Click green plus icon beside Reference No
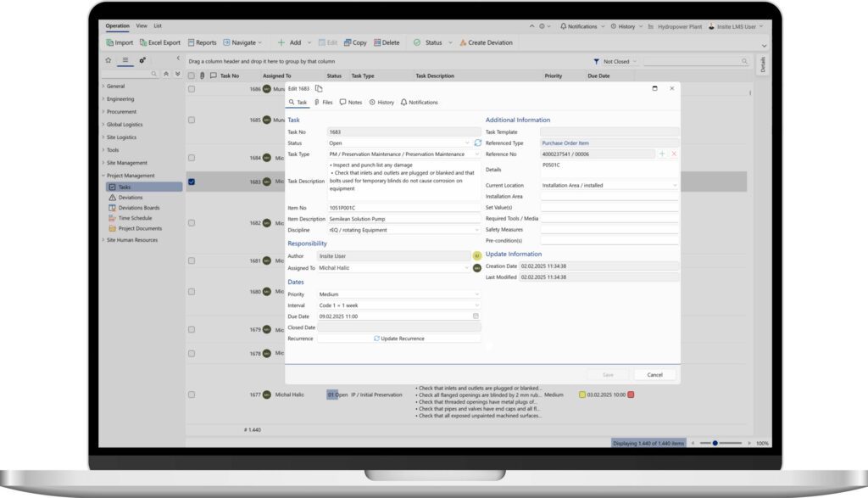The height and width of the screenshot is (498, 868). (x=662, y=154)
